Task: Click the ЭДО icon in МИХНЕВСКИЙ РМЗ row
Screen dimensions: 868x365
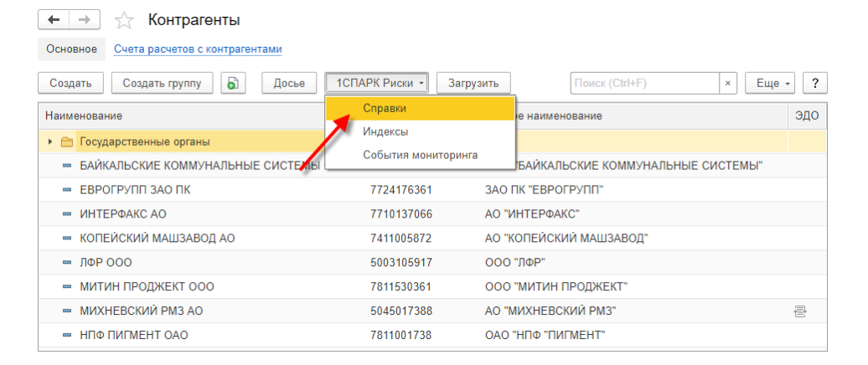Action: [800, 312]
